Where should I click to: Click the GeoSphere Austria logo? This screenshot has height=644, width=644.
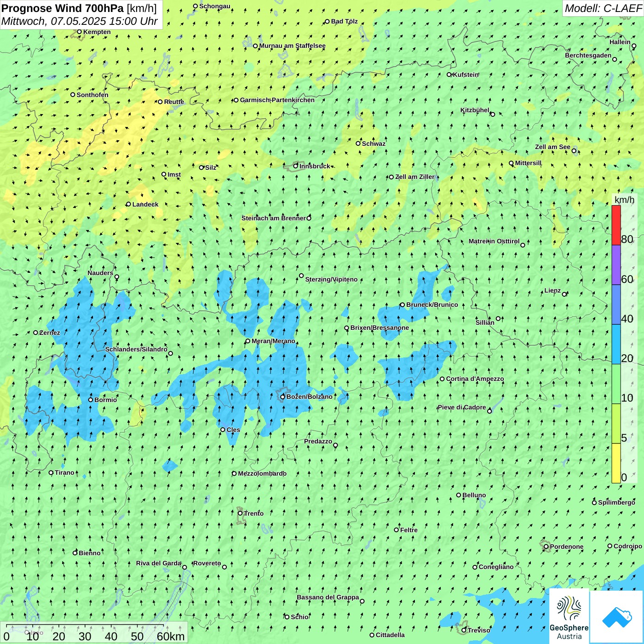(x=569, y=616)
